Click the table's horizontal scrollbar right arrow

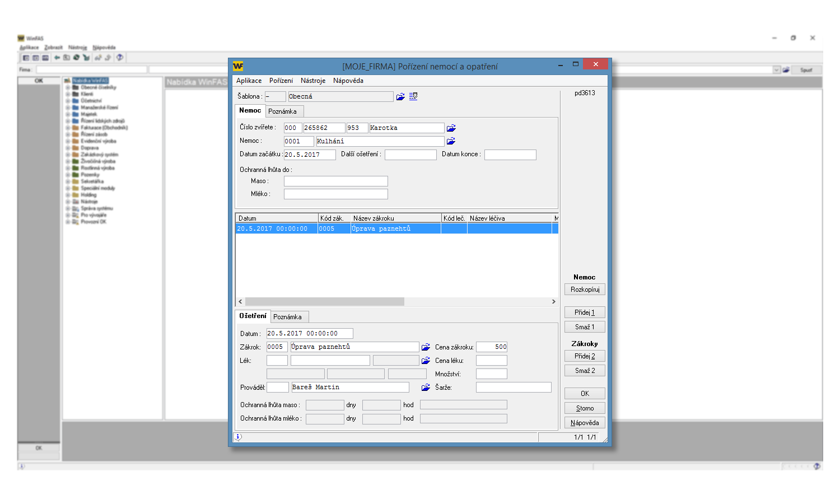click(553, 302)
